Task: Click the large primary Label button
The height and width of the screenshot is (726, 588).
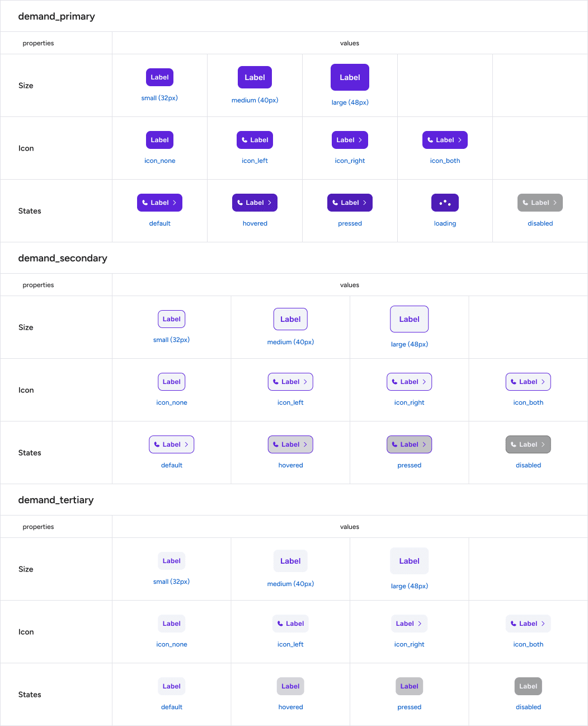Action: point(350,77)
